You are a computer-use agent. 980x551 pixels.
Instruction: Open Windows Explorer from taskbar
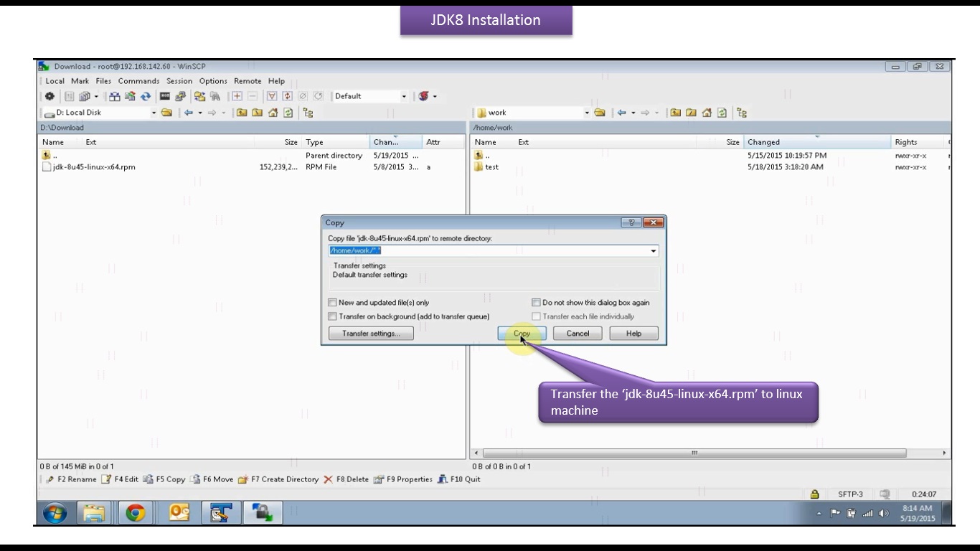click(93, 512)
